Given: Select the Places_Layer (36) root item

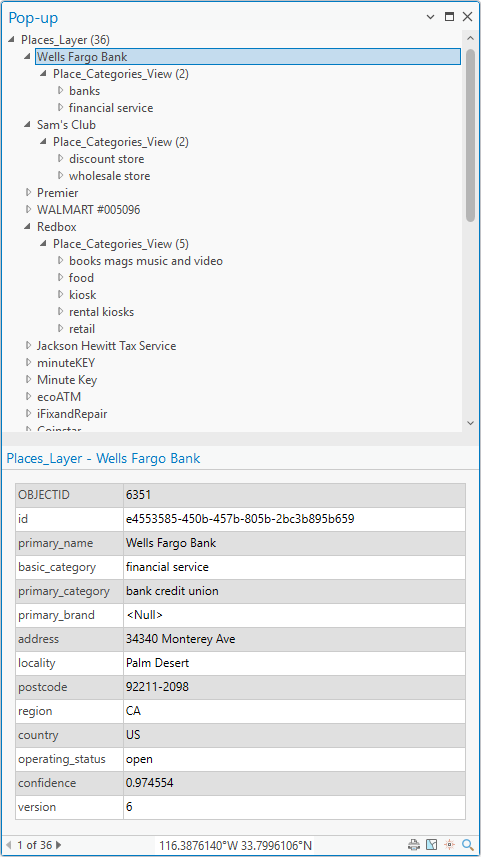Looking at the screenshot, I should click(x=65, y=39).
